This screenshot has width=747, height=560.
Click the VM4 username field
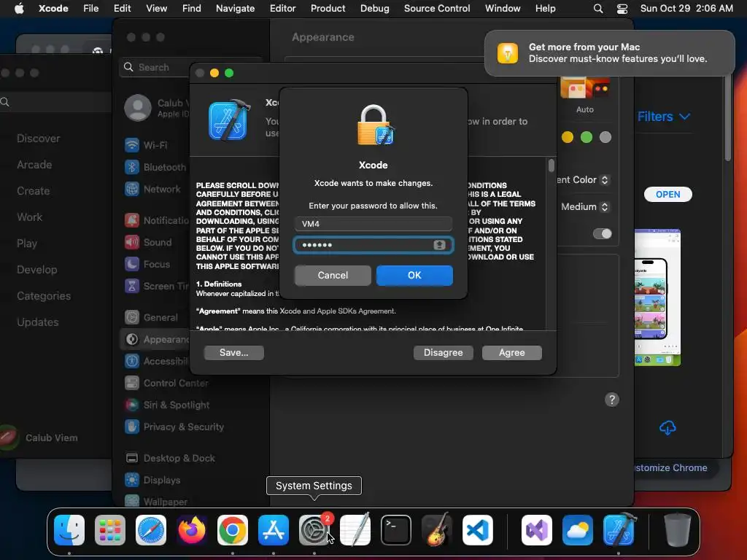(373, 224)
